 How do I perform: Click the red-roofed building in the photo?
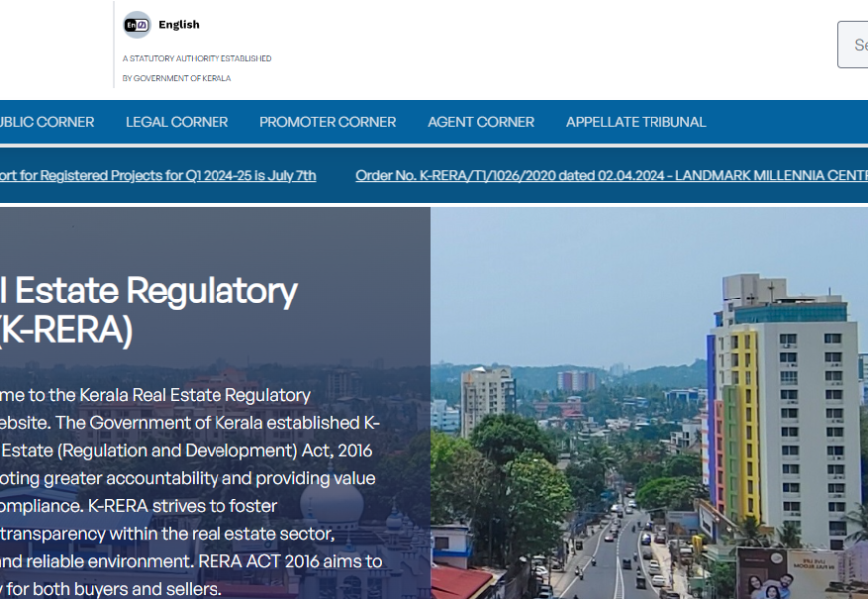coord(461,581)
